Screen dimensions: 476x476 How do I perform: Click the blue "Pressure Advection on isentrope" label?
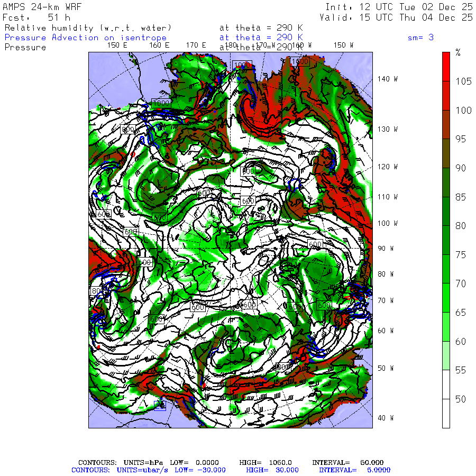(86, 38)
